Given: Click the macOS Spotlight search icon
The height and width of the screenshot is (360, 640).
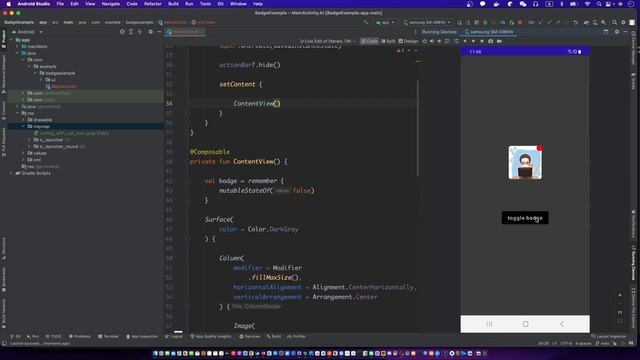Looking at the screenshot, I should pyautogui.click(x=599, y=4).
